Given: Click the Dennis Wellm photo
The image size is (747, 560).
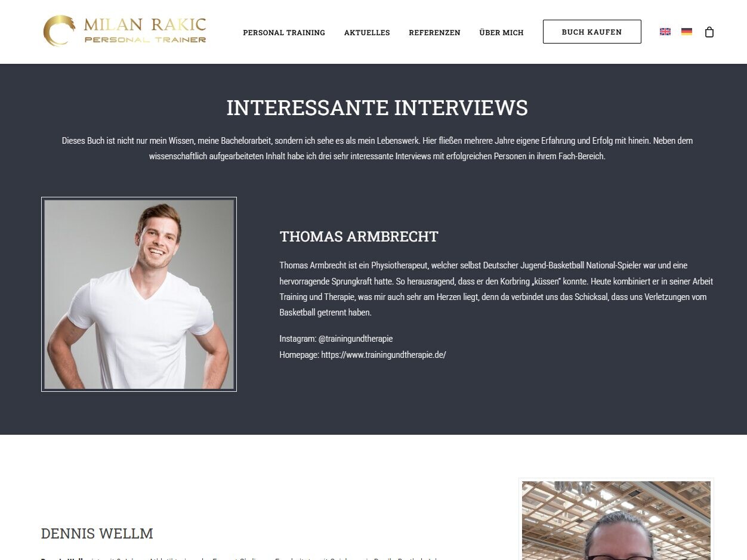Looking at the screenshot, I should [x=616, y=519].
